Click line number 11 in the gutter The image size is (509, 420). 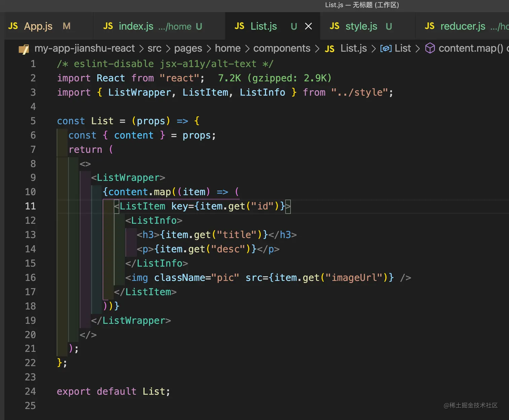click(30, 206)
